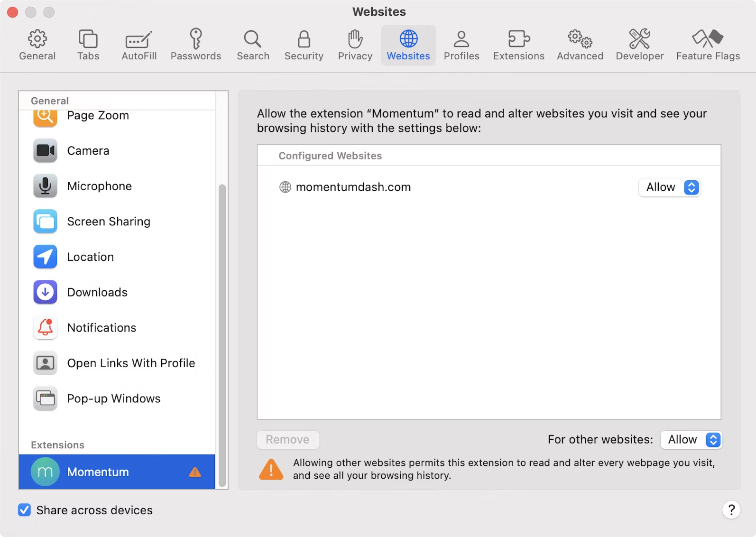Select the Camera label in sidebar
The height and width of the screenshot is (537, 756).
(x=88, y=150)
